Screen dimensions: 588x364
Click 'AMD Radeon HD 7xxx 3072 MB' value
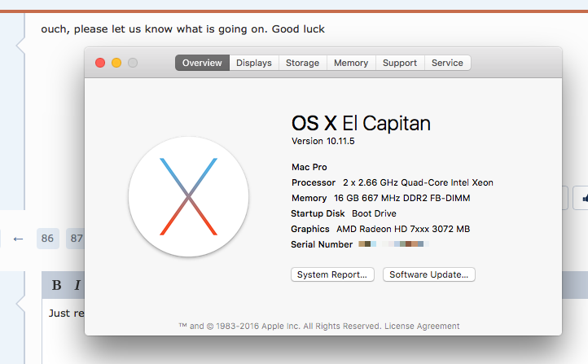[x=403, y=229]
